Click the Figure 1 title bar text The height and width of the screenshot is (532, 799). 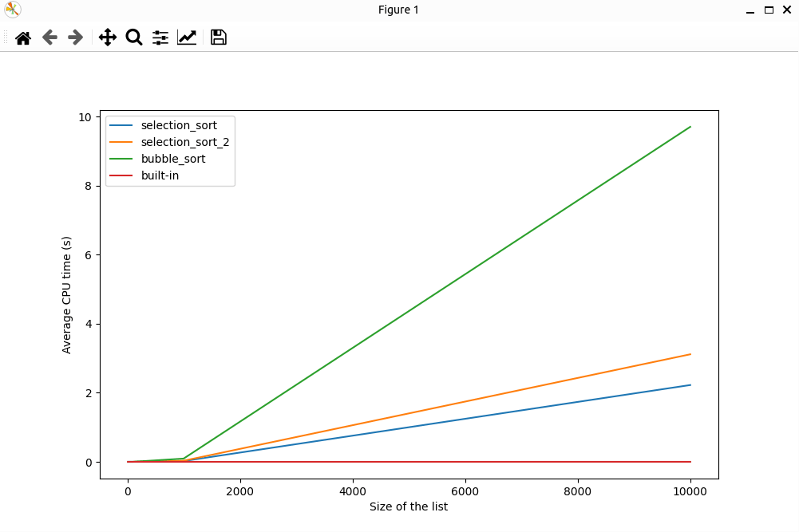(398, 10)
